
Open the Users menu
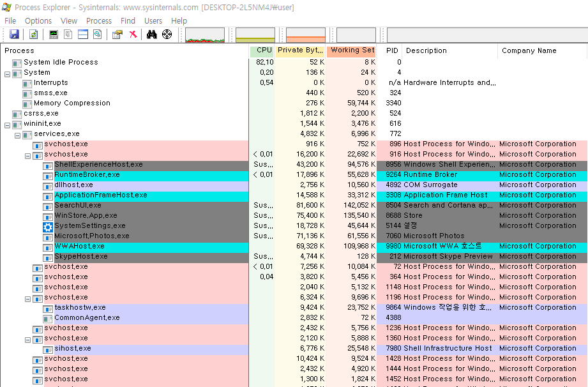click(153, 20)
